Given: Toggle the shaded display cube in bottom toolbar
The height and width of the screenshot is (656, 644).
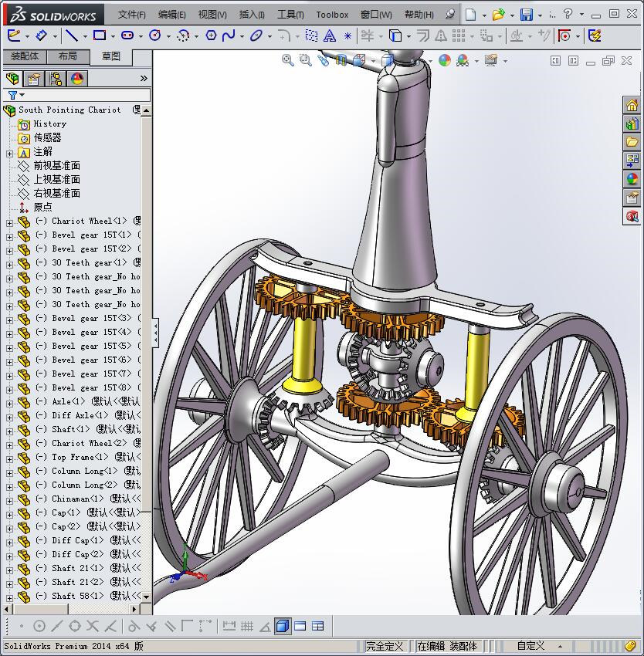Looking at the screenshot, I should (x=283, y=626).
